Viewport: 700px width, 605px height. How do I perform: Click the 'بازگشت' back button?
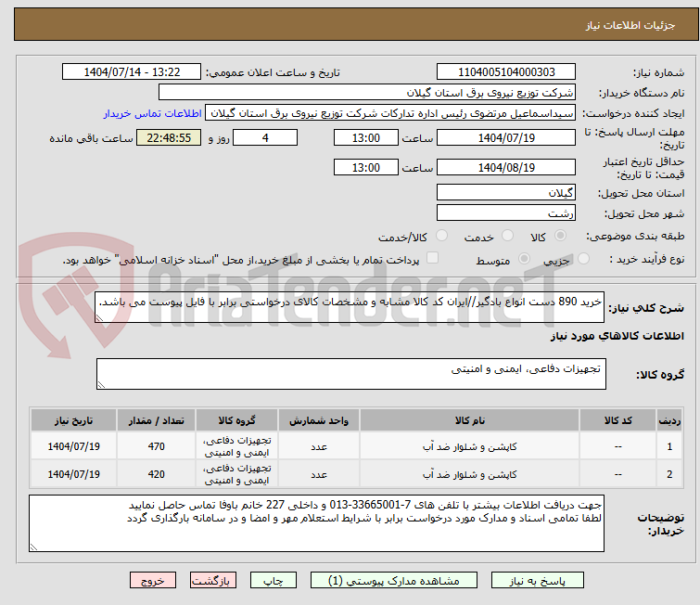212,580
